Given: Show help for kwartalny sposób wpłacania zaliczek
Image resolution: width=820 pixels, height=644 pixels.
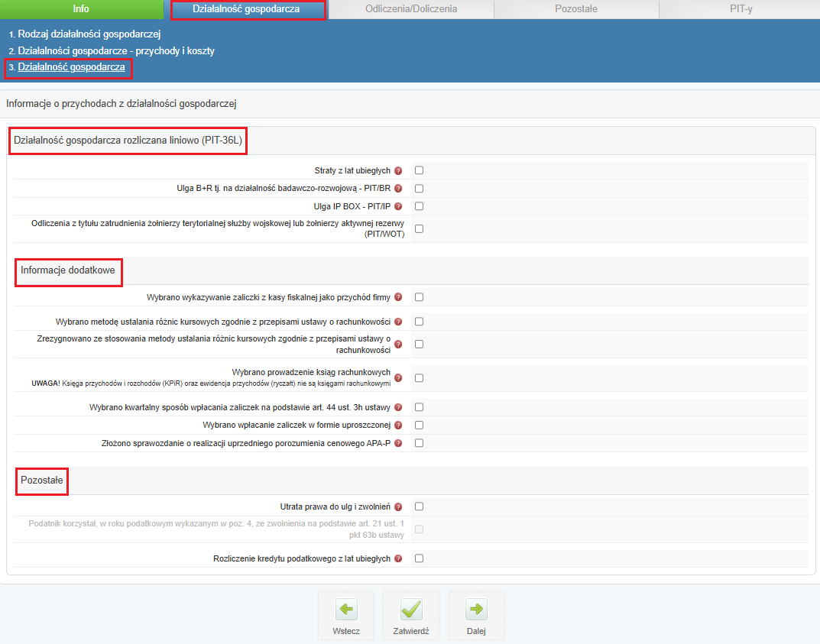Looking at the screenshot, I should point(398,407).
